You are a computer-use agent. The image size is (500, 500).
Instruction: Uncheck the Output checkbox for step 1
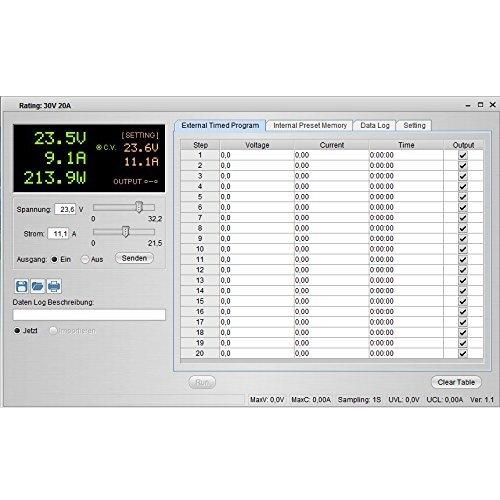[x=463, y=155]
